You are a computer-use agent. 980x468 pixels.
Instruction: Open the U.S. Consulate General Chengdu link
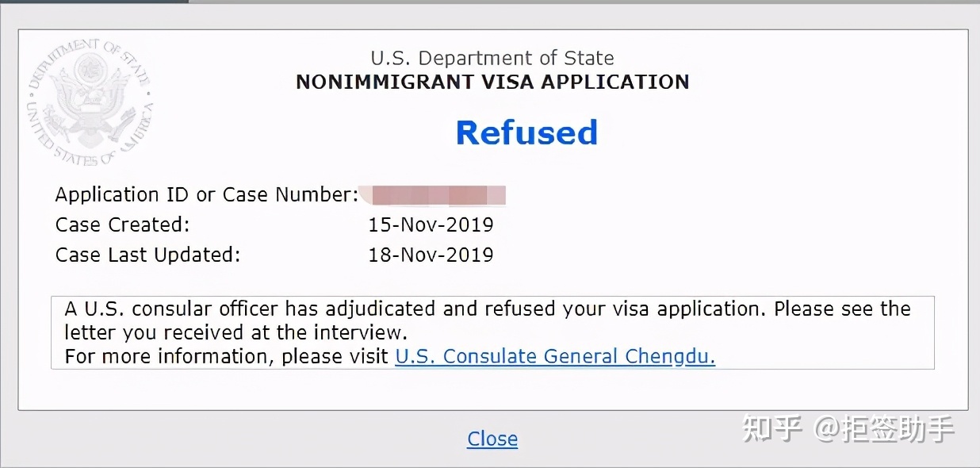(555, 356)
